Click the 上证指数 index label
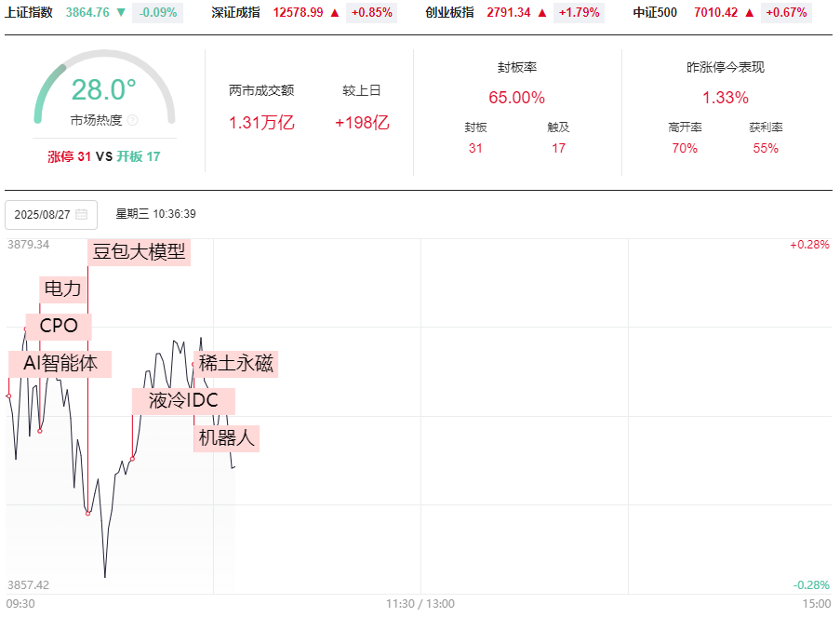Viewport: 840px width, 617px height. (x=28, y=13)
